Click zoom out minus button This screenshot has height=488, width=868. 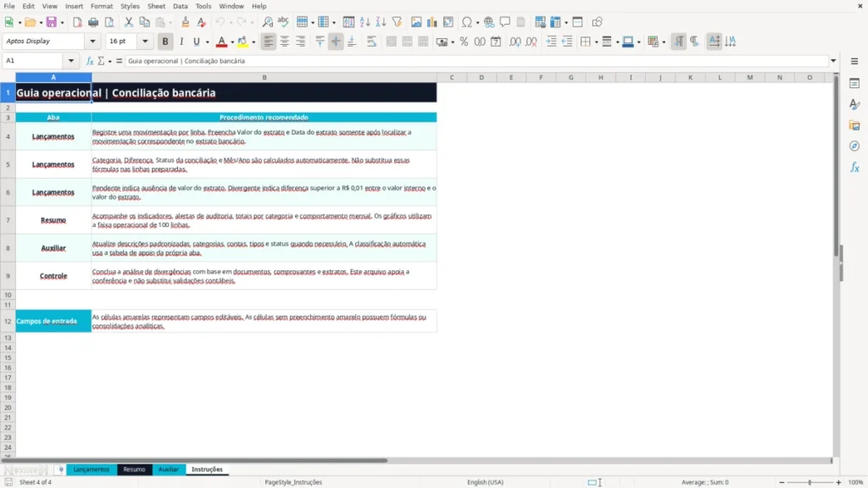click(782, 482)
